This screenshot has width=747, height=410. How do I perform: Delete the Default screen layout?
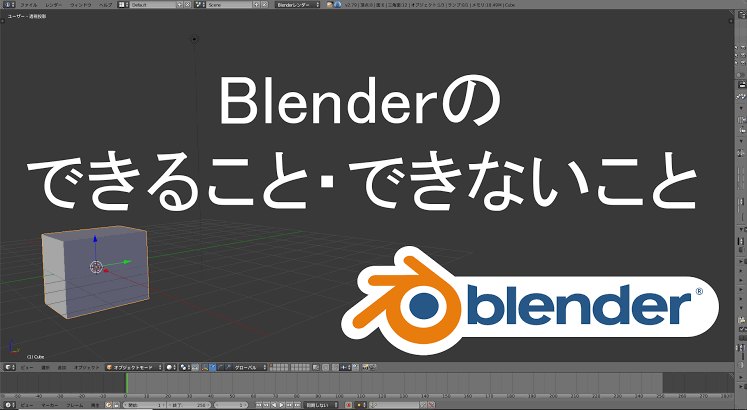[x=187, y=5]
